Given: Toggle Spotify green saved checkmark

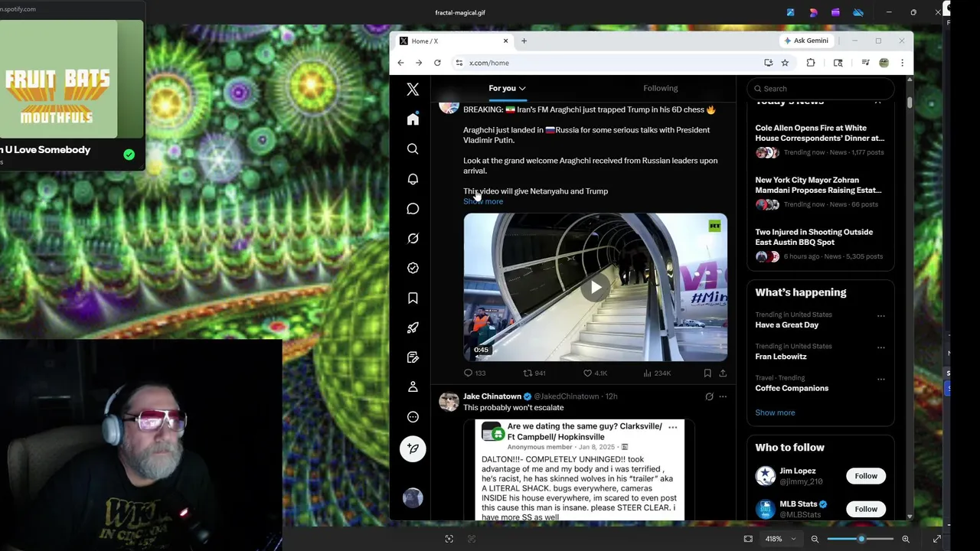Looking at the screenshot, I should [x=129, y=155].
